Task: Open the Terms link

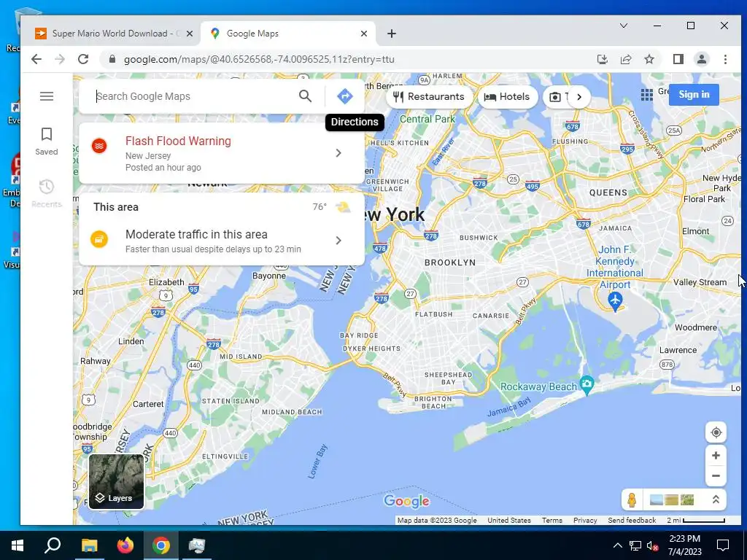Action: tap(551, 521)
